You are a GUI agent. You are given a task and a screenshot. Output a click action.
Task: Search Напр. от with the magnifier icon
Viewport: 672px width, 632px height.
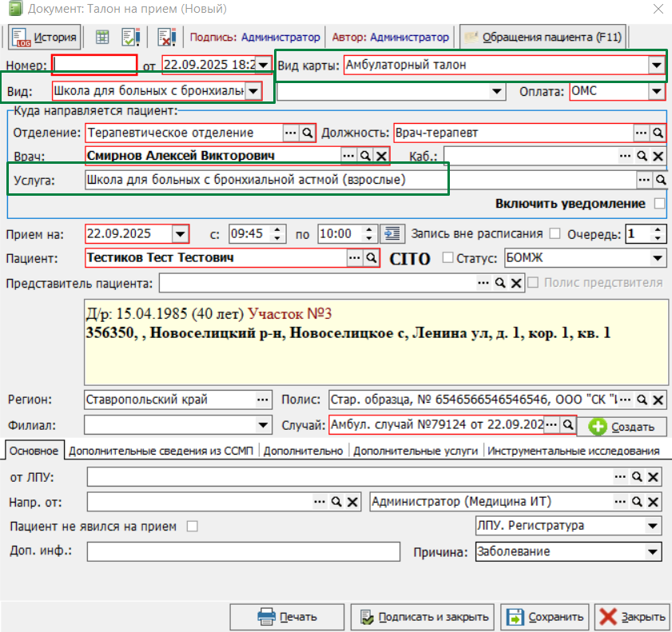tap(336, 502)
